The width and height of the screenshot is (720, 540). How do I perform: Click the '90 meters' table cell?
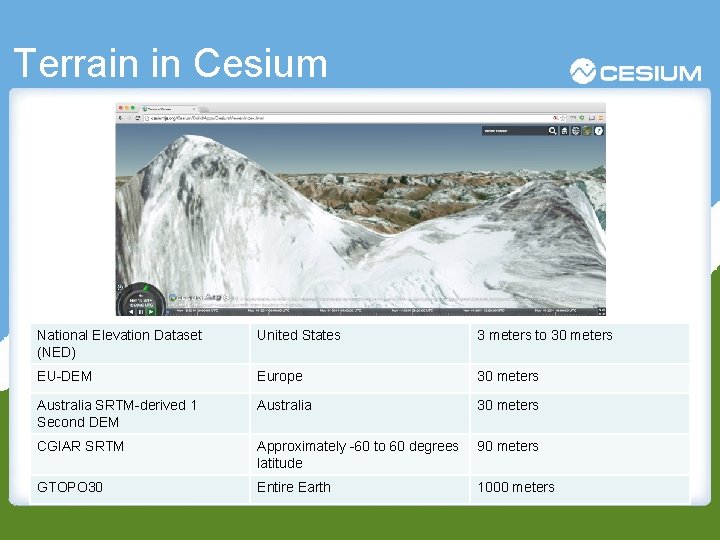580,454
